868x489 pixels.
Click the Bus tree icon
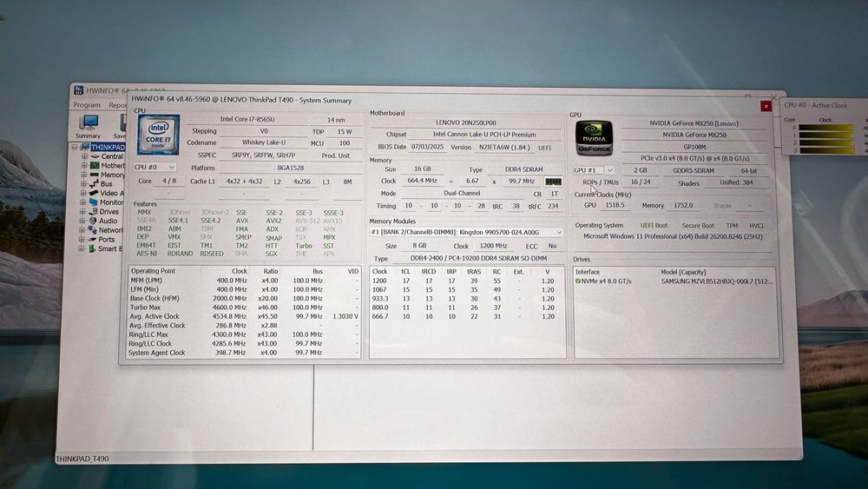94,184
